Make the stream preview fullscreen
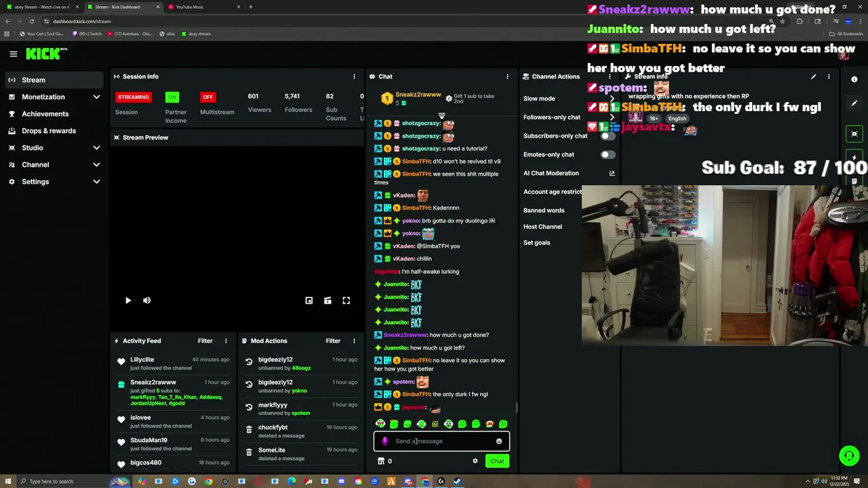The image size is (868, 488). pos(346,300)
